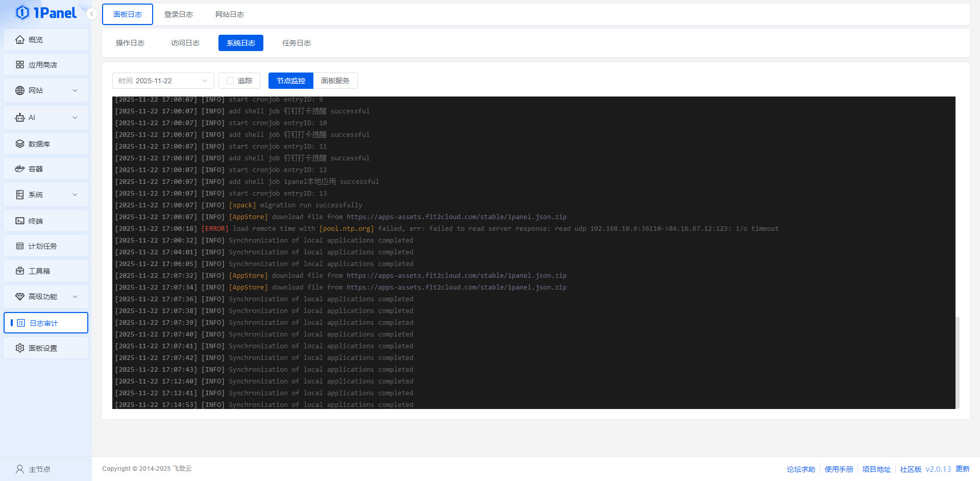Expand the 网站 sidebar submenu
Image resolution: width=980 pixels, height=481 pixels.
pos(75,90)
